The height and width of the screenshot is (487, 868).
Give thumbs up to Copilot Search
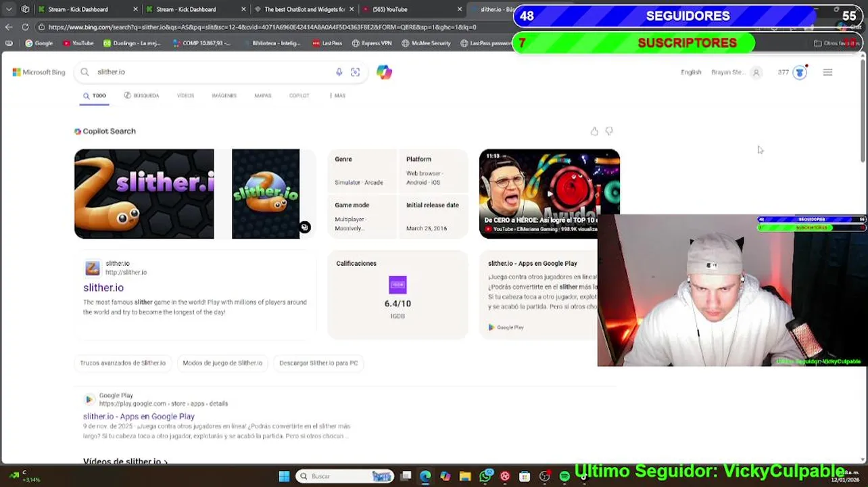(x=594, y=131)
